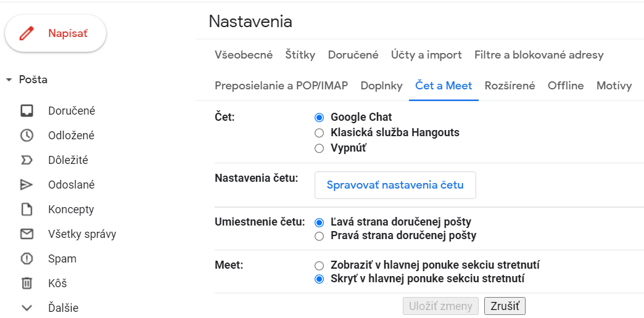The height and width of the screenshot is (318, 644).
Task: Select Zobraziť v hlavnej ponuke sekciu stretnutí
Action: 319,266
